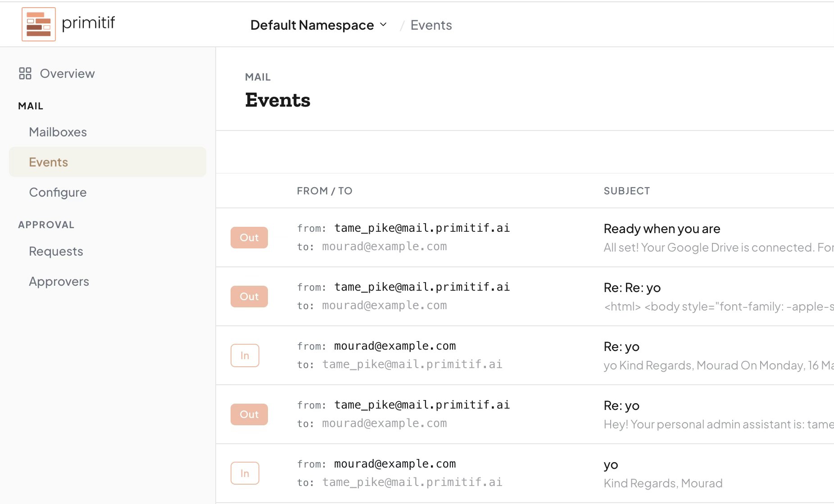Open the Default Namespace dropdown
This screenshot has width=834, height=504.
[x=319, y=25]
